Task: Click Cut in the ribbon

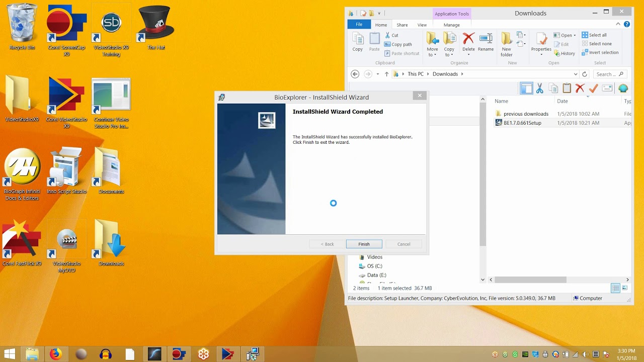Action: pos(391,35)
